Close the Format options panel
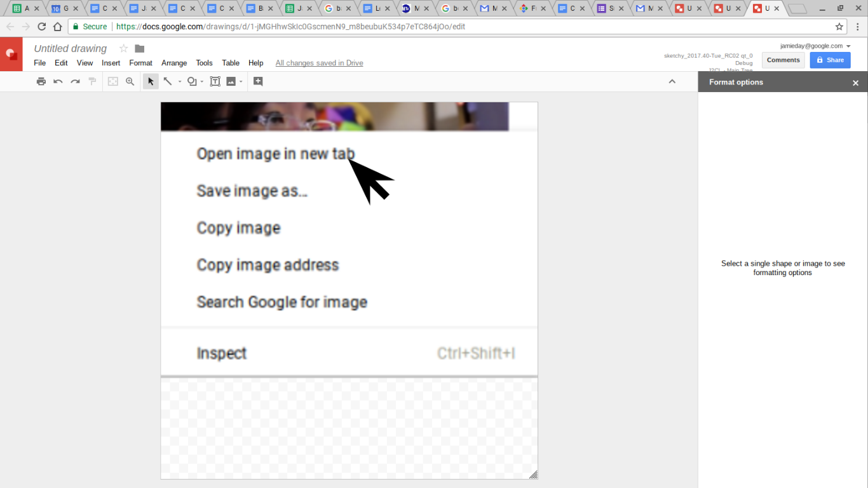 (855, 83)
